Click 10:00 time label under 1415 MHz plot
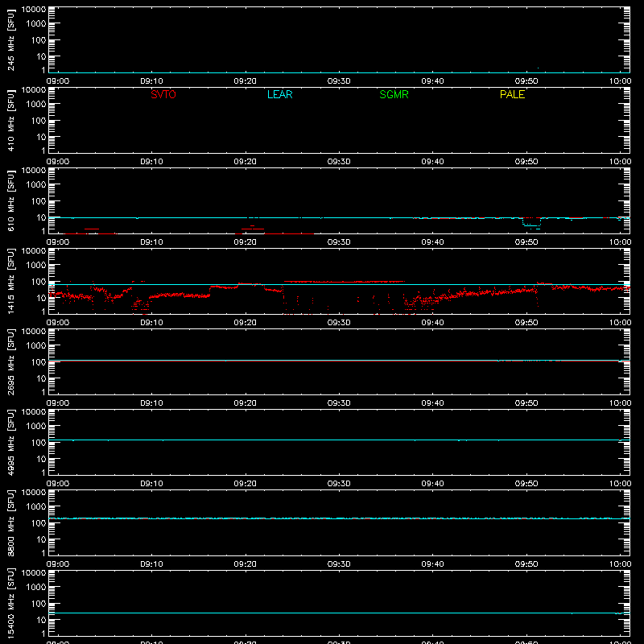Viewport: 644px width, 644px height. coord(620,323)
